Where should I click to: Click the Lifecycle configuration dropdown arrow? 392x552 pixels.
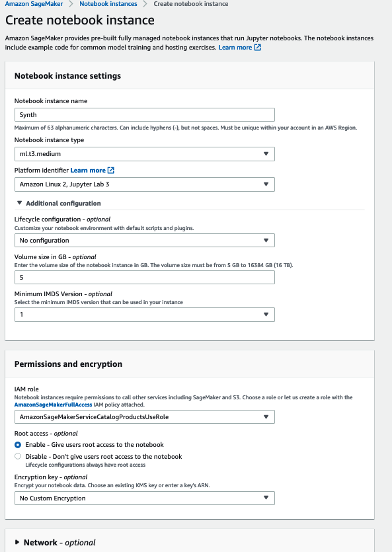266,241
